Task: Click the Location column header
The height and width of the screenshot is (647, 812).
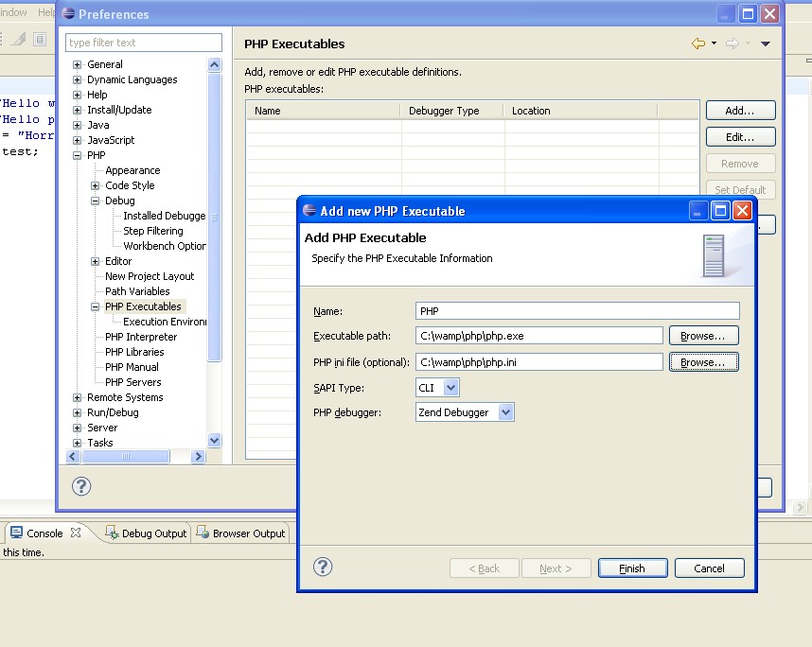Action: 580,111
